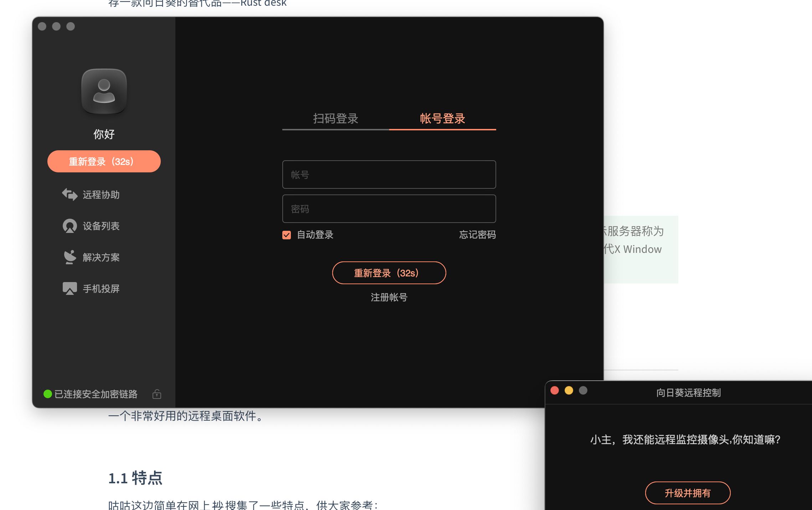Minimize the 向日葵远程控制 popup window
This screenshot has width=812, height=510.
pyautogui.click(x=569, y=391)
